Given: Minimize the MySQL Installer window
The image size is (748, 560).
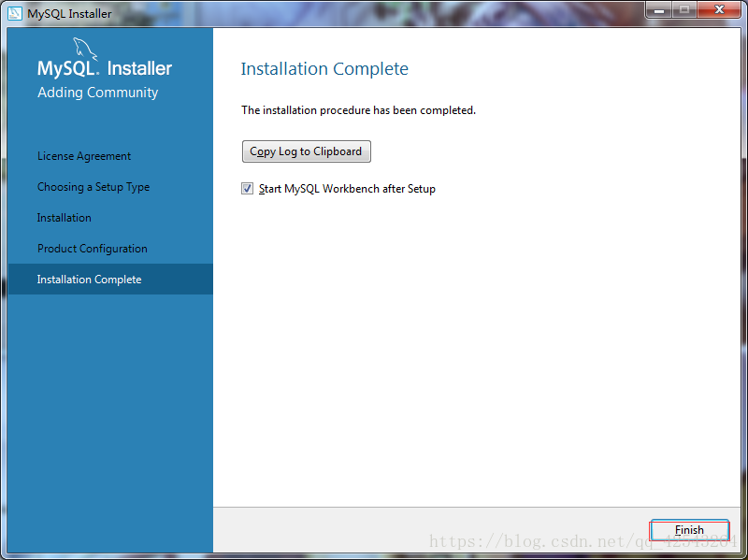Looking at the screenshot, I should point(659,10).
